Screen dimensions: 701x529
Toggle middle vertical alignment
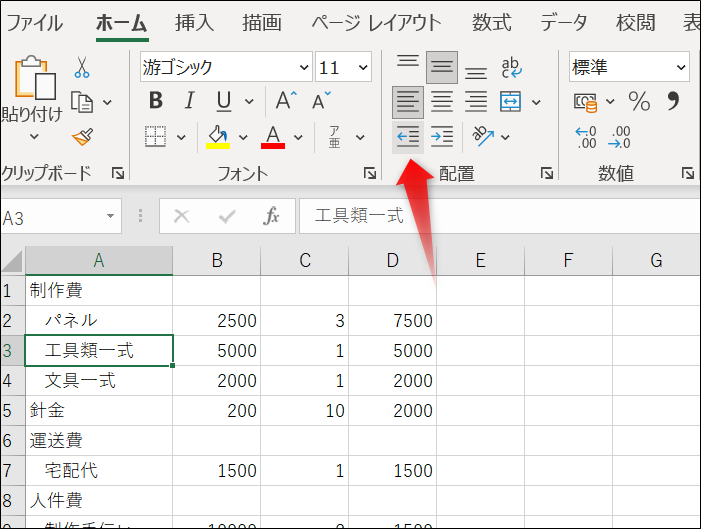tap(442, 68)
